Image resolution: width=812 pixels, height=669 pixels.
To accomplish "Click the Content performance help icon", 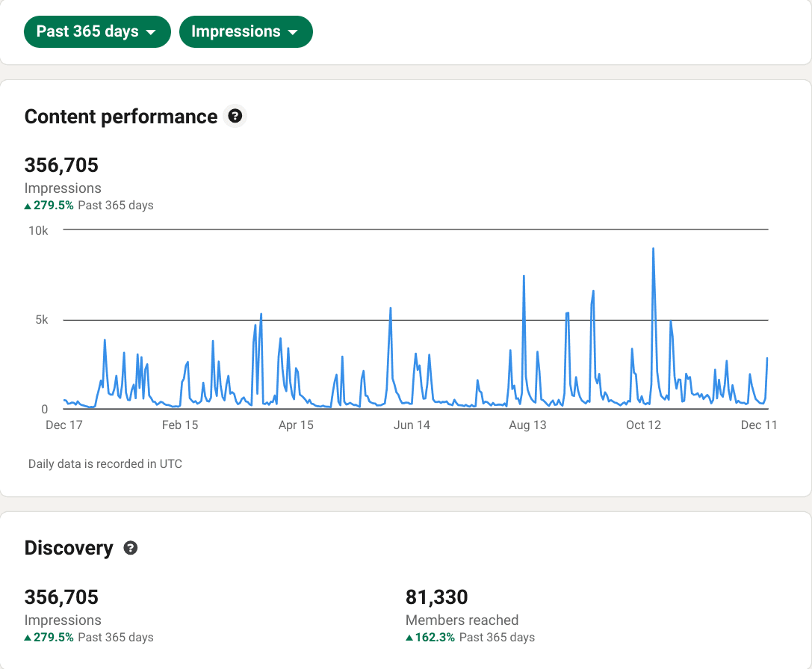I will pyautogui.click(x=235, y=116).
